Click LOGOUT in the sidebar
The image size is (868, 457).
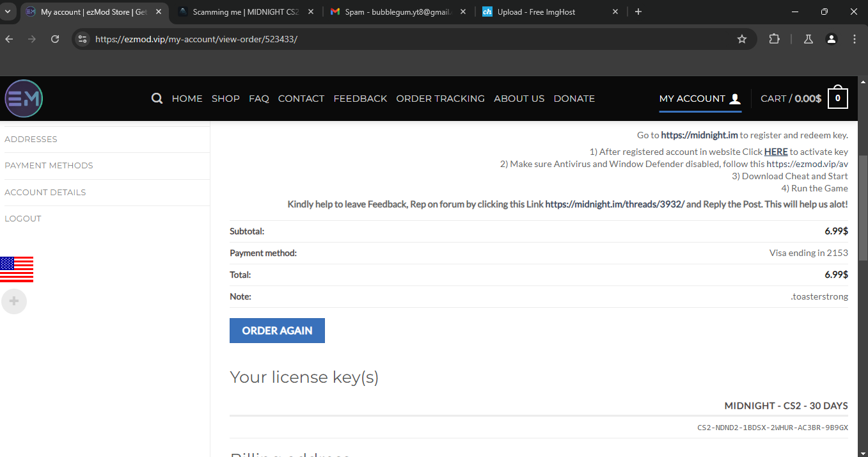(x=23, y=218)
